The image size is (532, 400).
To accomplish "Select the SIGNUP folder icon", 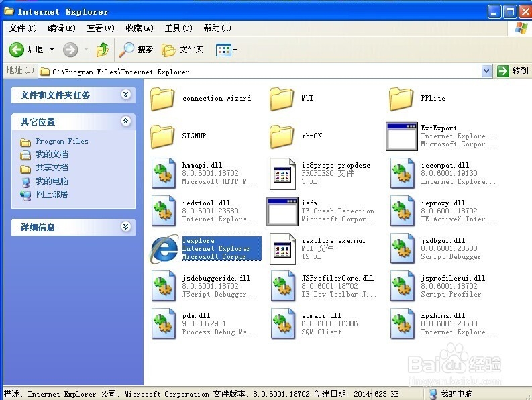I will (x=162, y=136).
